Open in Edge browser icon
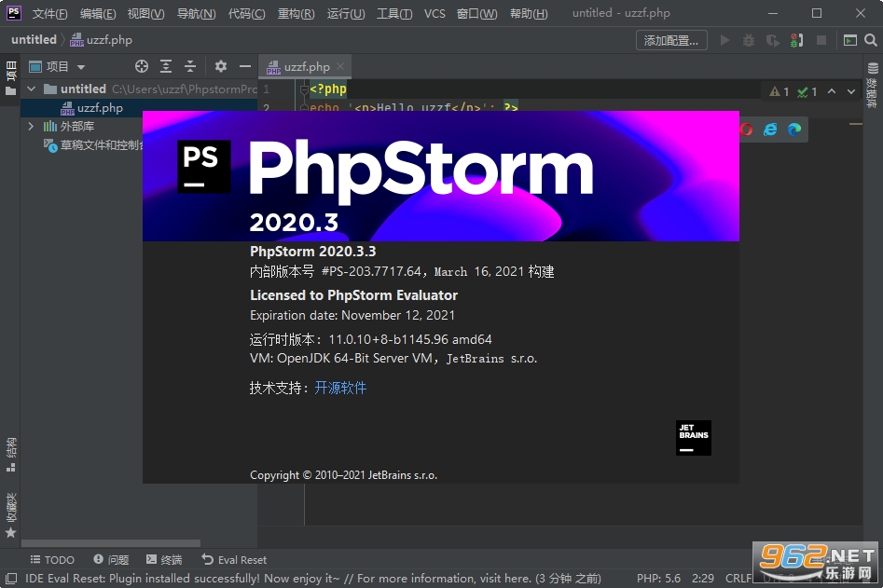 point(794,130)
